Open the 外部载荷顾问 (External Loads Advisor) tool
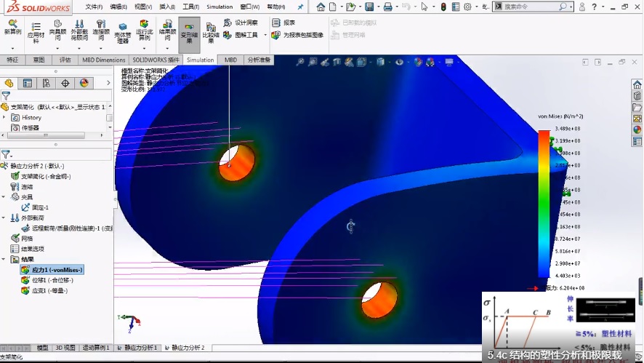 79,23
